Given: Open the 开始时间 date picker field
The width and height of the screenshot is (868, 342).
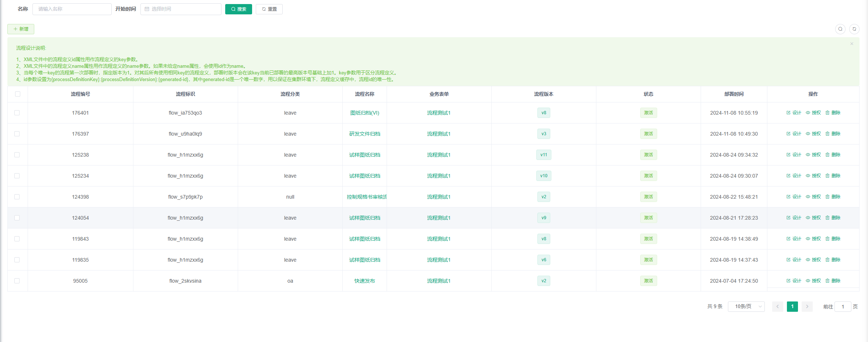Looking at the screenshot, I should click(181, 9).
